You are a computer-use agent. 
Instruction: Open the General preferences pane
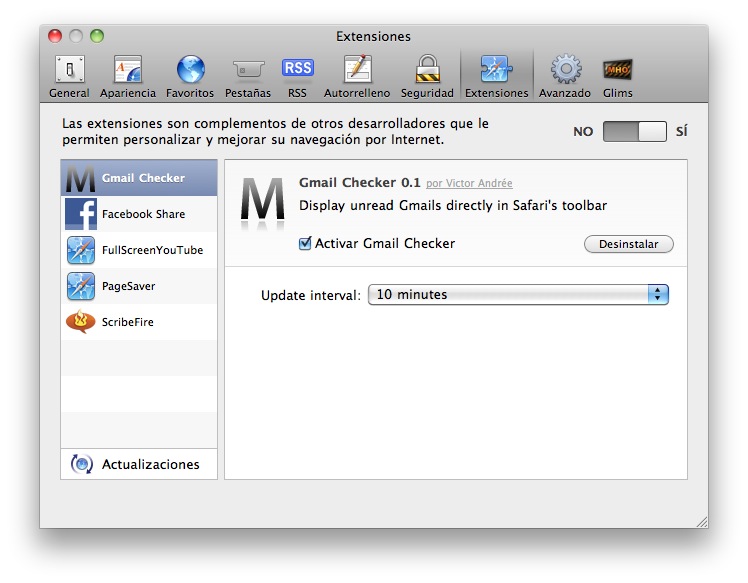coord(69,76)
